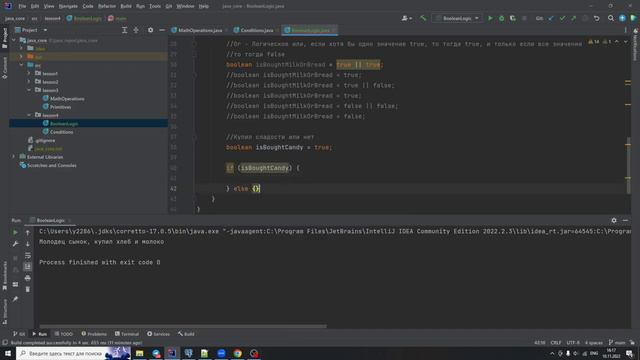
Task: Open the Services tool window button
Action: pos(158,334)
